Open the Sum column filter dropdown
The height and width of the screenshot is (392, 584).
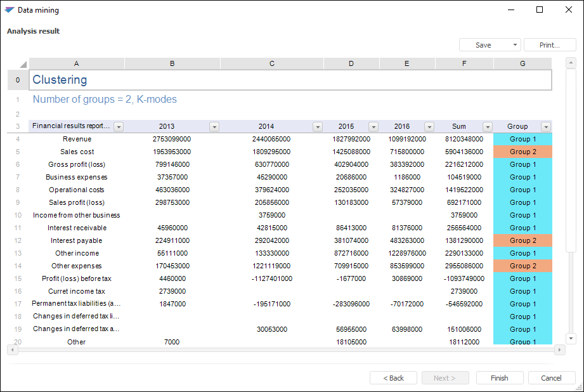[488, 127]
